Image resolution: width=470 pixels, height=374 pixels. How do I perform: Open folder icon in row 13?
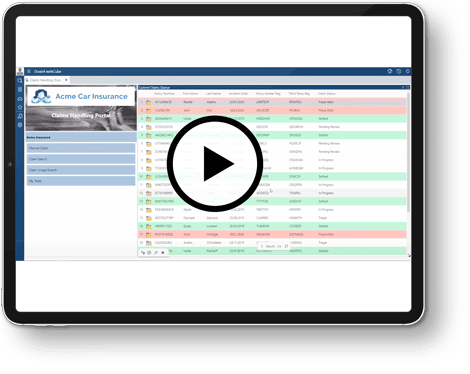pyautogui.click(x=149, y=201)
